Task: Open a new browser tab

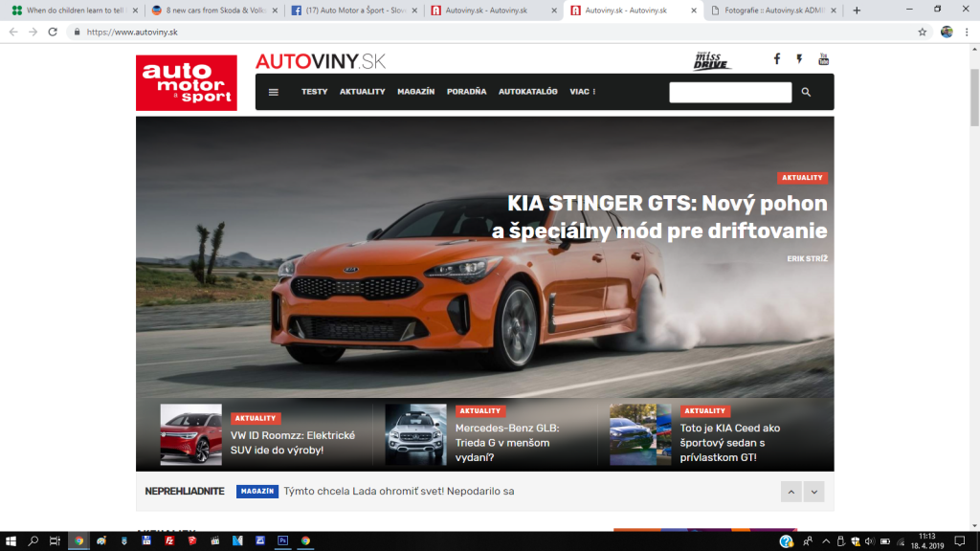Action: tap(857, 10)
